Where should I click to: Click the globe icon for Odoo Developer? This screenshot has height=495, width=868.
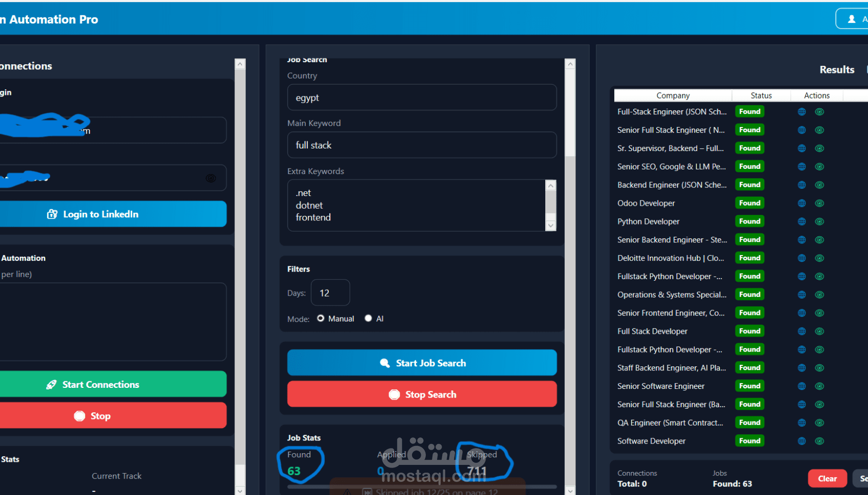(x=802, y=203)
